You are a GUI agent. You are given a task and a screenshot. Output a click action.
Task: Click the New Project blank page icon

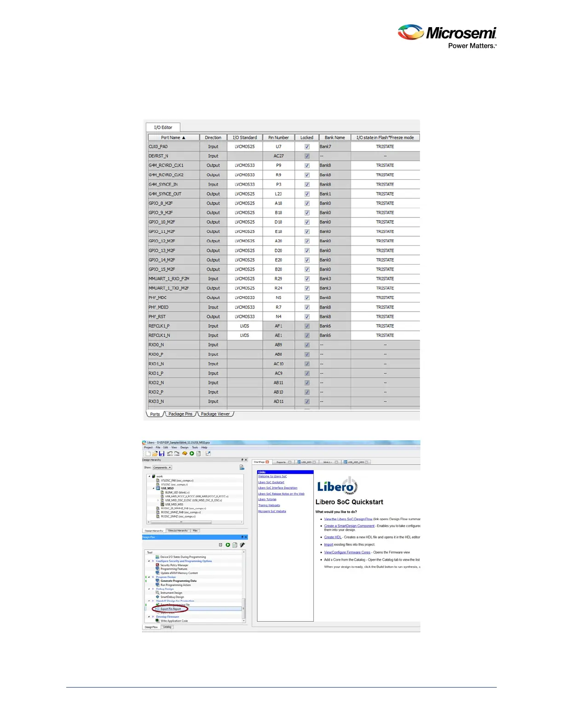pos(148,454)
